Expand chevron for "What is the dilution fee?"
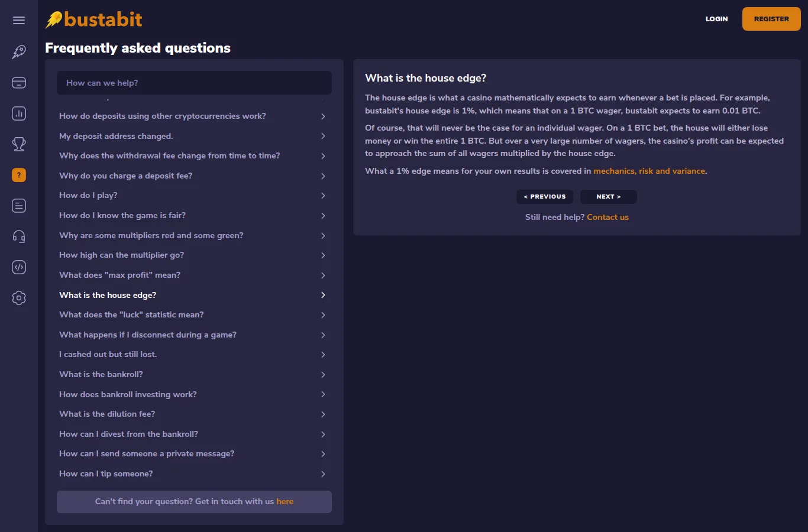 323,414
